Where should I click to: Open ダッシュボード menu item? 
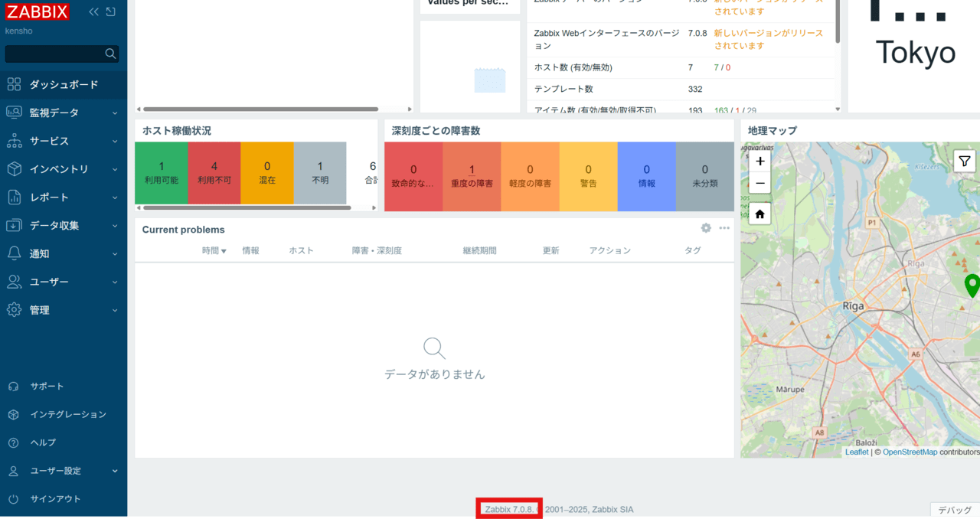click(x=64, y=85)
